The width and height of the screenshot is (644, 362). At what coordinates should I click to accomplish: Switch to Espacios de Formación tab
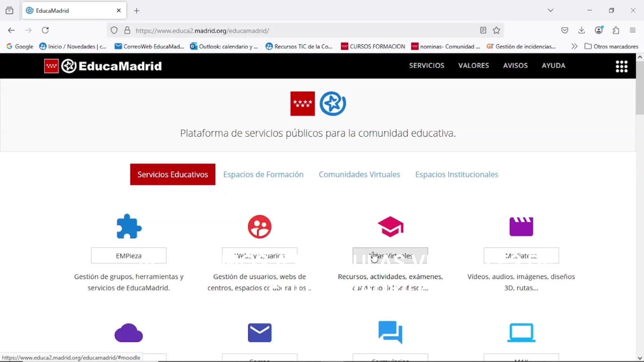(x=263, y=174)
